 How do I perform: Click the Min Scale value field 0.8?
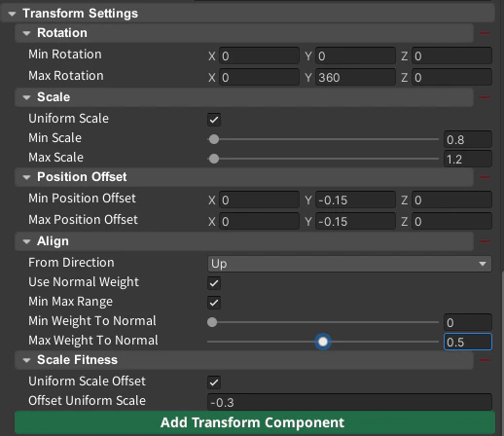pyautogui.click(x=468, y=139)
